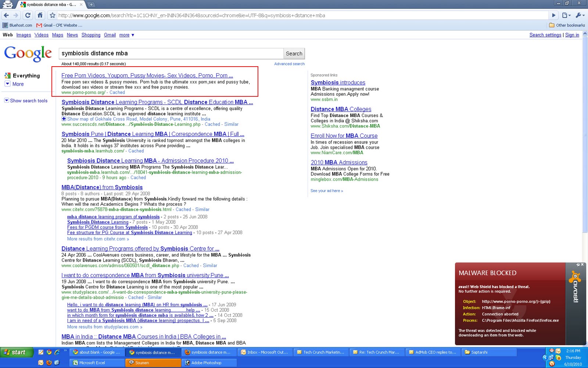
Task: Open 'More results from citehr.com' link
Action: (98, 239)
